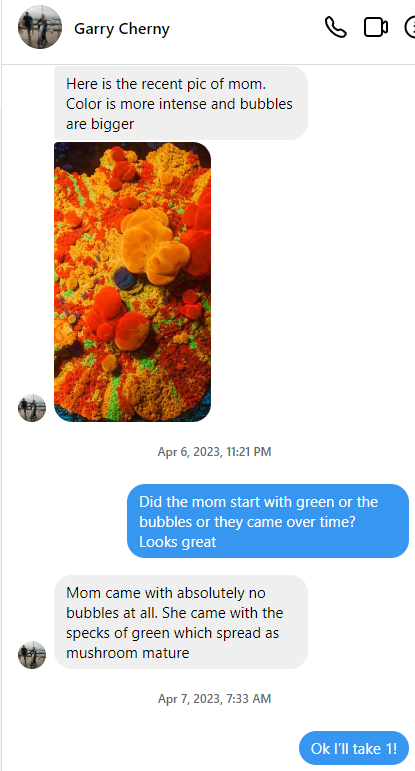This screenshot has width=415, height=771.
Task: Open Garry Cherny's header profile picture
Action: [x=40, y=27]
